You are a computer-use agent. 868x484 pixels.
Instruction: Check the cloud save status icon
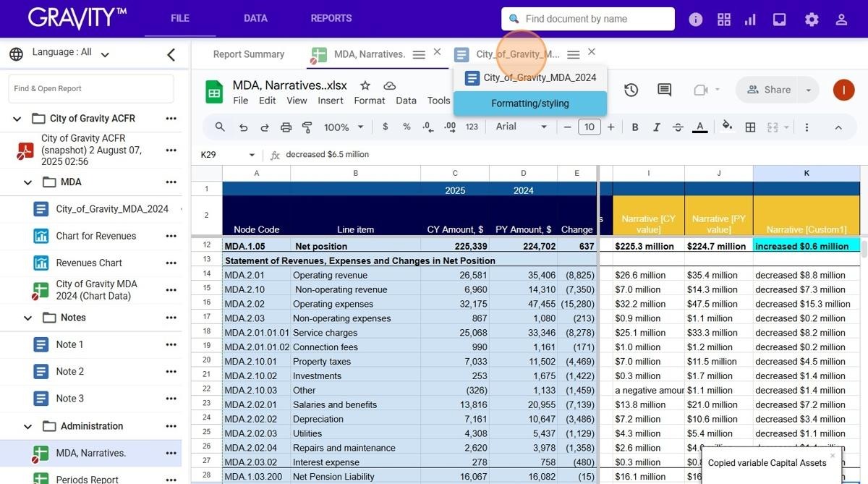click(x=389, y=85)
